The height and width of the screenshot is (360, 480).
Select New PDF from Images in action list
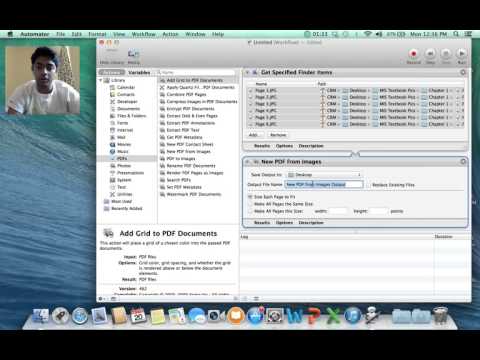pos(188,151)
